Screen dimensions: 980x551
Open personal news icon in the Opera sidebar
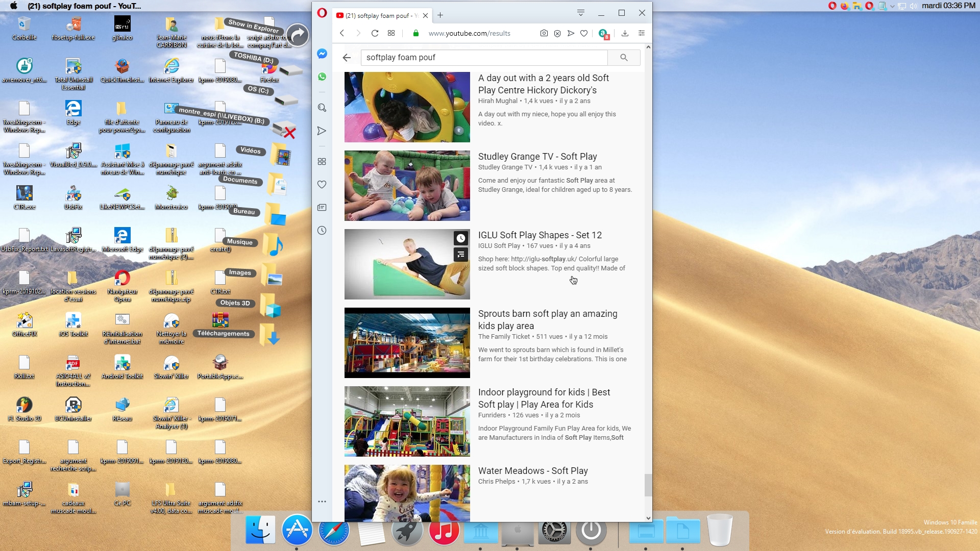tap(322, 207)
